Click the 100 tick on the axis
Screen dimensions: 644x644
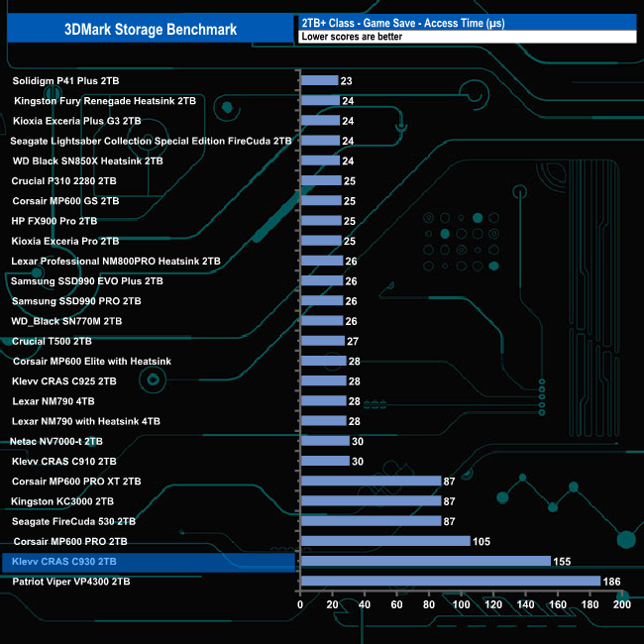click(461, 604)
